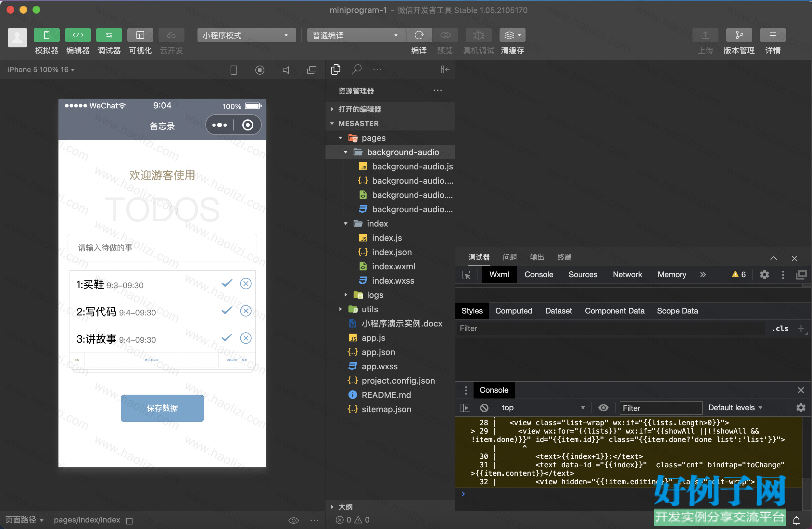The width and height of the screenshot is (812, 529).
Task: Switch to the Dataset tab
Action: [x=559, y=311]
